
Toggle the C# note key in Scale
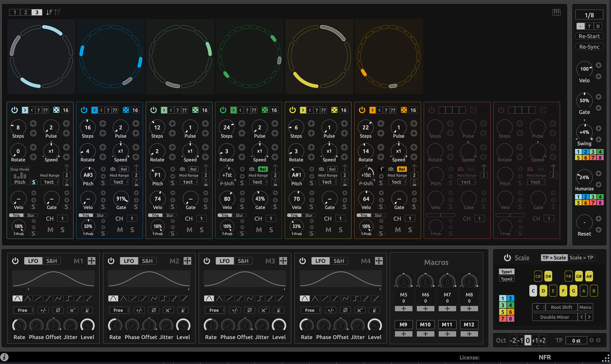click(x=538, y=276)
